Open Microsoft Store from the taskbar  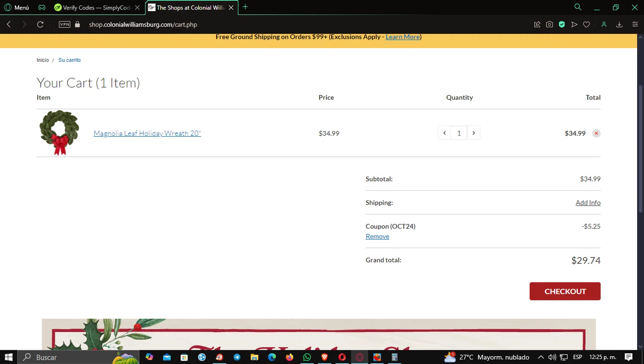(184, 357)
